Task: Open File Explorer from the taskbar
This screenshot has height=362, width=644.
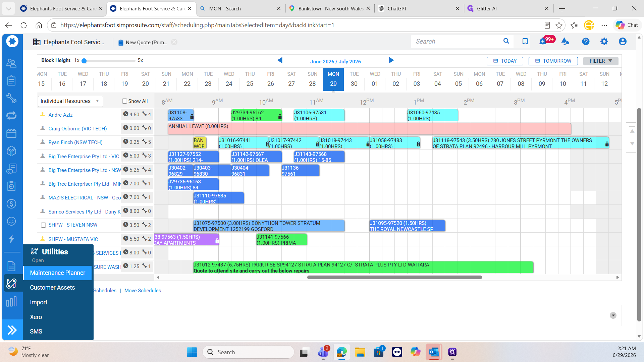Action: pyautogui.click(x=360, y=352)
